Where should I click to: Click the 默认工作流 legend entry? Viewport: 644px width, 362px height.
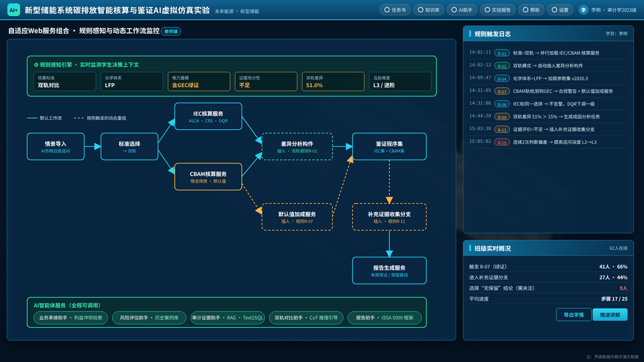[x=44, y=118]
